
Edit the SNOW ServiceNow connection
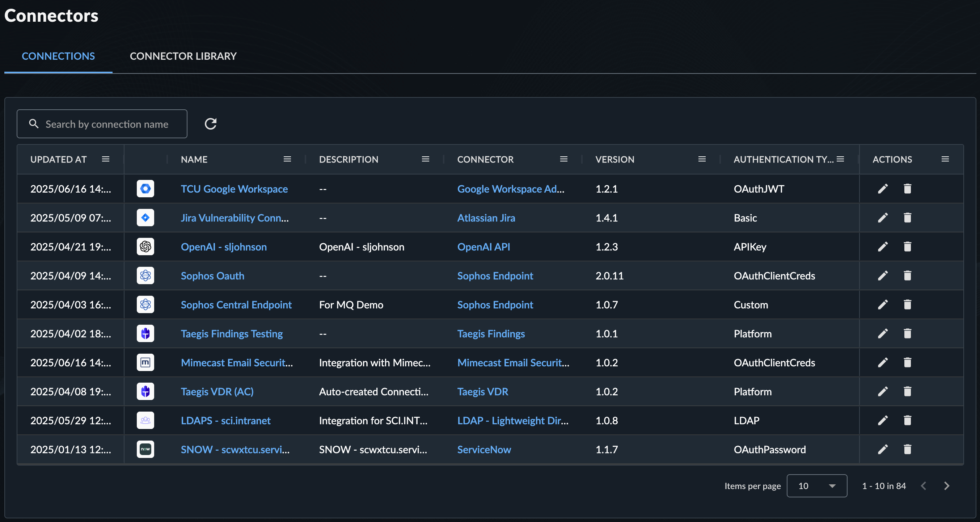coord(883,449)
